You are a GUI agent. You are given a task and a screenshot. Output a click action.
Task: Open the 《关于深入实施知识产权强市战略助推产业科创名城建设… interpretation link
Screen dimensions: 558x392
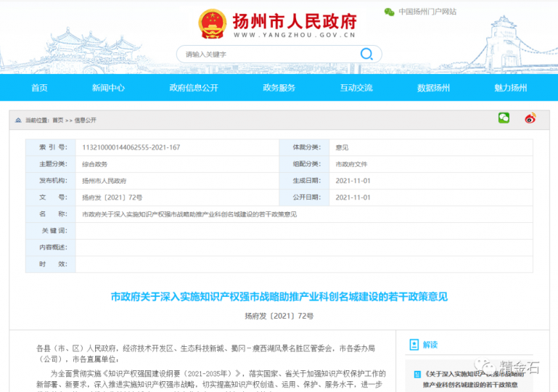(473, 379)
